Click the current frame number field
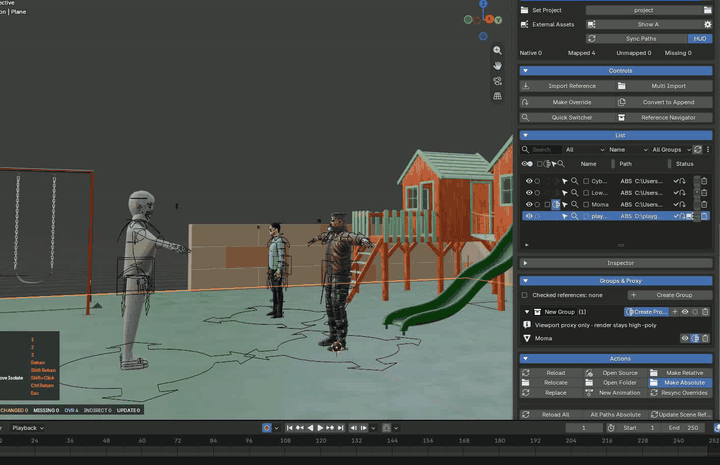720x465 pixels. point(584,428)
